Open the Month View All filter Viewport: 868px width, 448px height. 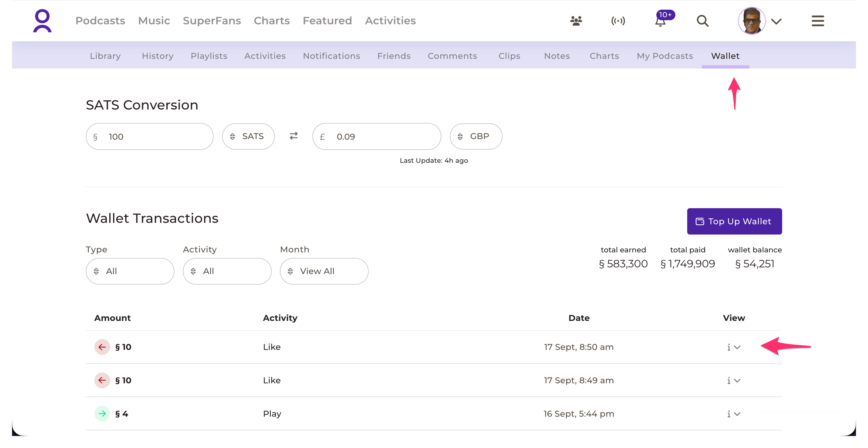click(x=324, y=271)
